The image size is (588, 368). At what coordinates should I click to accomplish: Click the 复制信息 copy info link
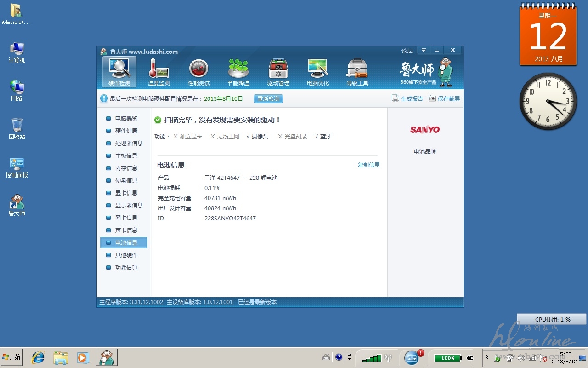click(x=368, y=165)
